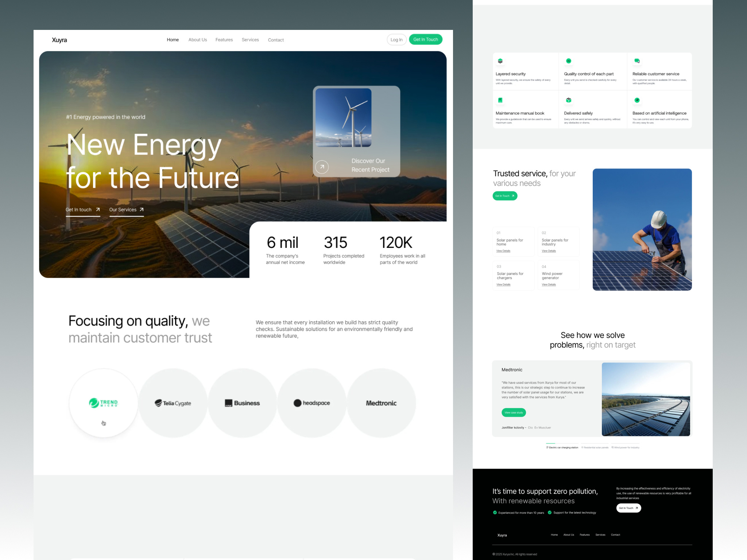Click the Delivered safely box icon
The width and height of the screenshot is (747, 560).
[x=568, y=100]
